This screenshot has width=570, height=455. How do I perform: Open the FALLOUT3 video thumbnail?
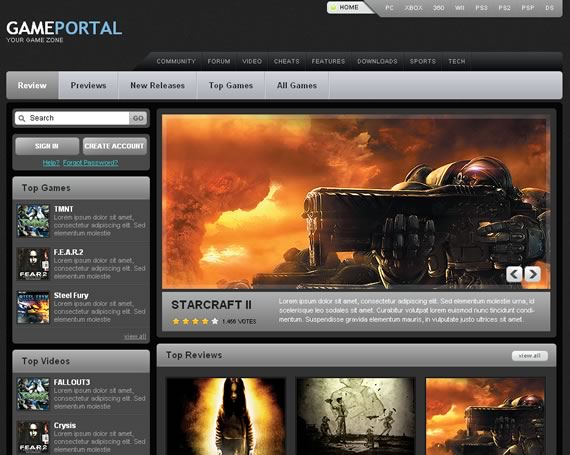tap(33, 394)
